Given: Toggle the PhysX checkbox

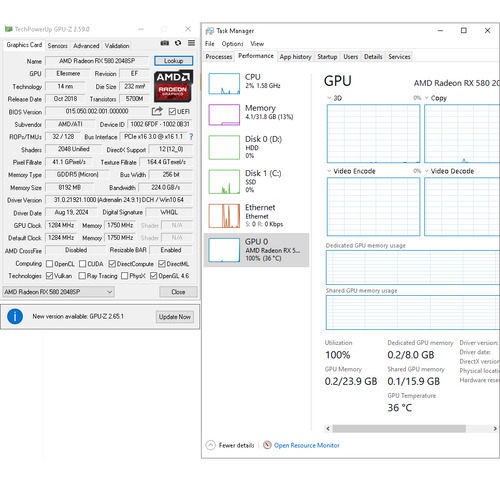Looking at the screenshot, I should coord(125,276).
